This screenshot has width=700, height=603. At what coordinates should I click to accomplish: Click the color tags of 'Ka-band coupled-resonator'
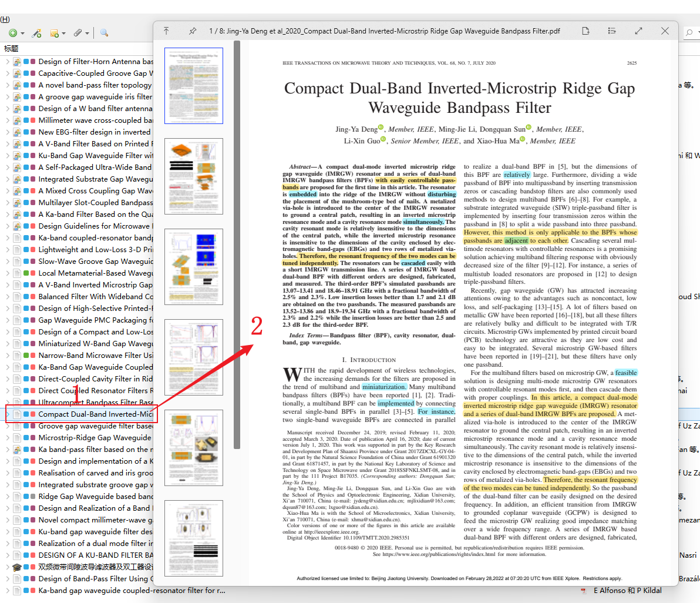[29, 238]
